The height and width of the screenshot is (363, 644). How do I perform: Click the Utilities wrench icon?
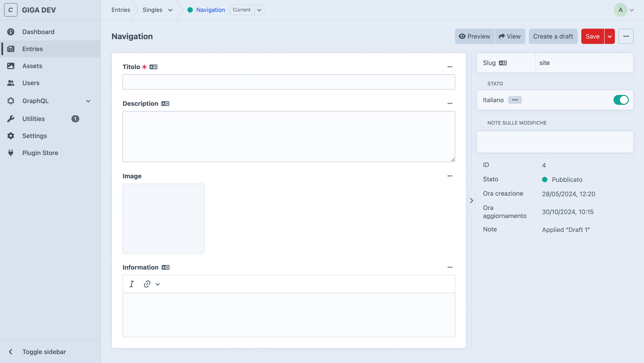(x=11, y=119)
